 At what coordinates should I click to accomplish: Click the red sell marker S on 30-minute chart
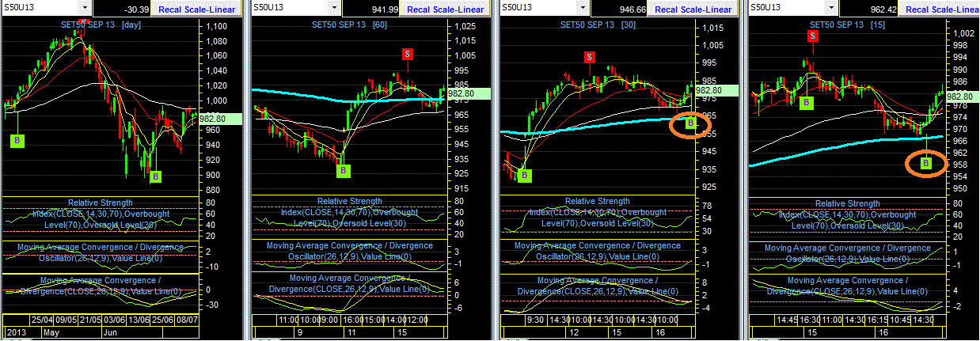590,57
